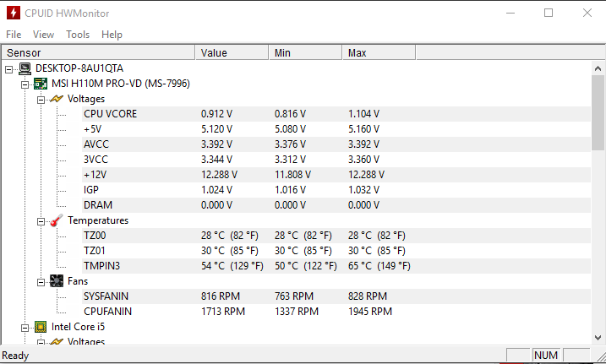Click the Temperatures thermometer icon
Image resolution: width=606 pixels, height=364 pixels.
point(57,220)
